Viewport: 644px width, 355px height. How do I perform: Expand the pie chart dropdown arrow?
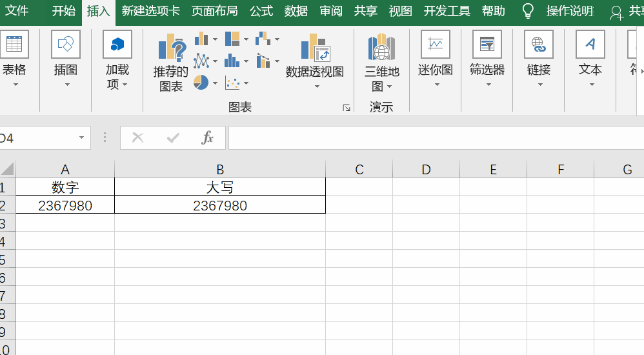[215, 83]
